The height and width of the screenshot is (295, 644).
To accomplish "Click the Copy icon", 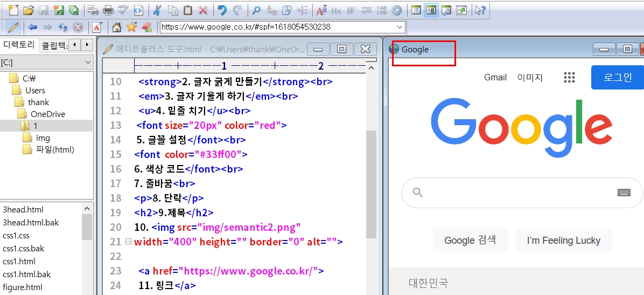I will click(172, 10).
